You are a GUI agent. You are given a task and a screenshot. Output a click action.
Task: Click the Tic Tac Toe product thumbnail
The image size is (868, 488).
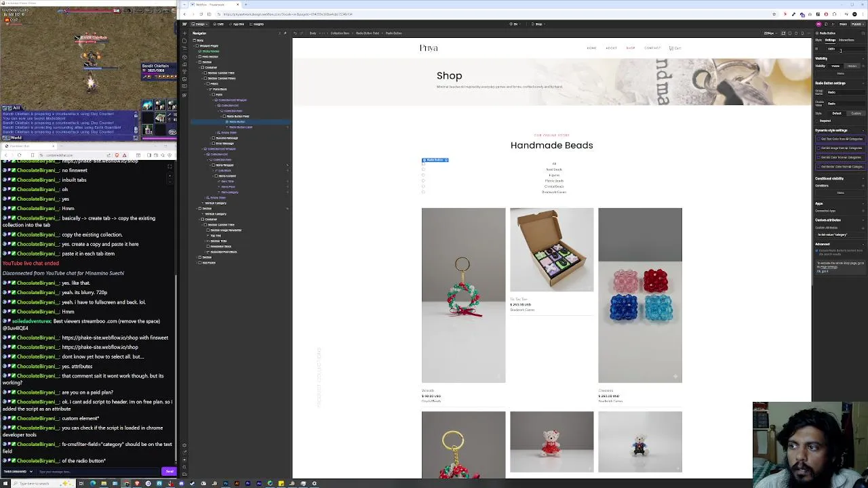tap(551, 249)
